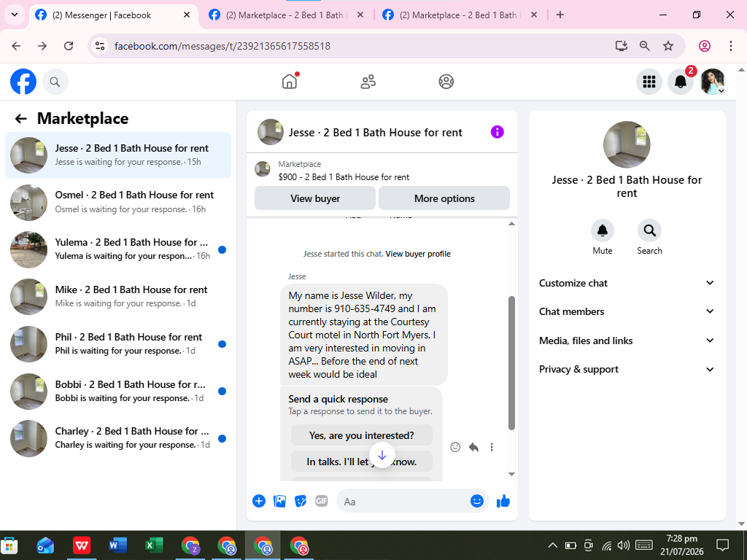Open the purple conversation information icon
747x560 pixels.
[497, 132]
